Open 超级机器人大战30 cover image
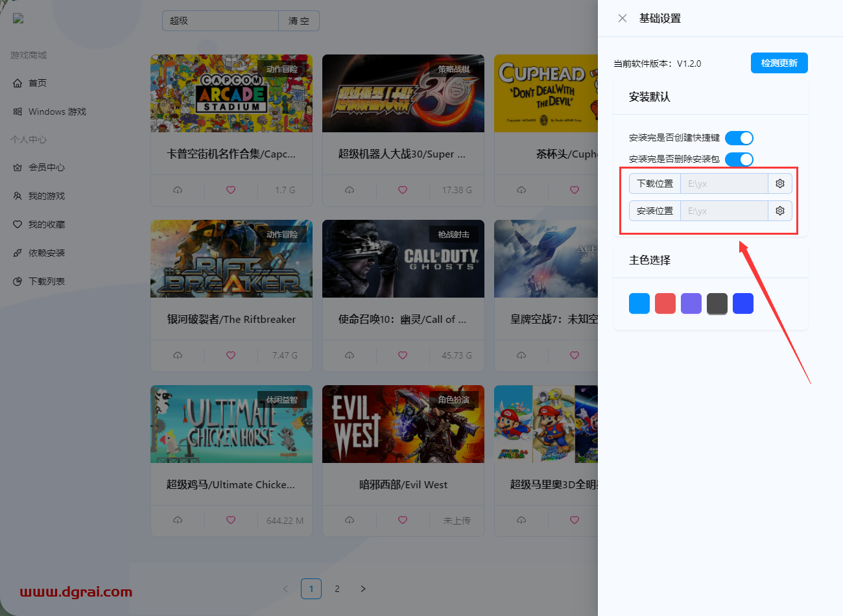 click(x=403, y=93)
